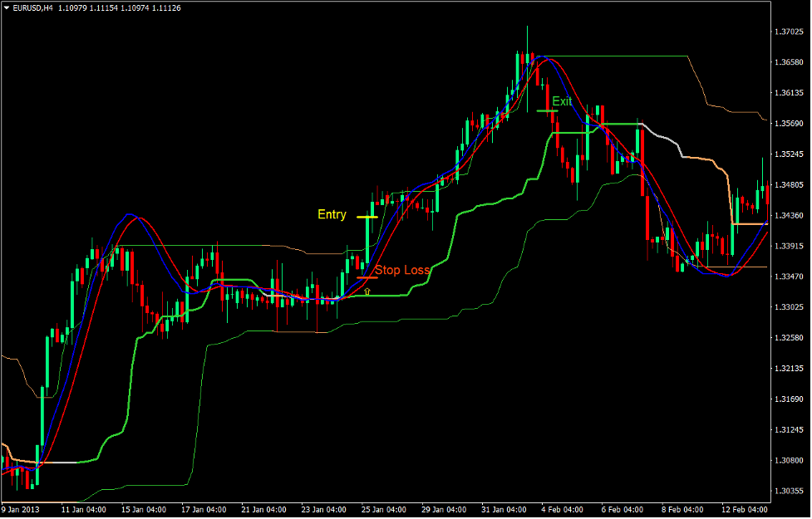Click the 1.30355 price at axis bottom
Screen dimensions: 812x519
(x=788, y=490)
